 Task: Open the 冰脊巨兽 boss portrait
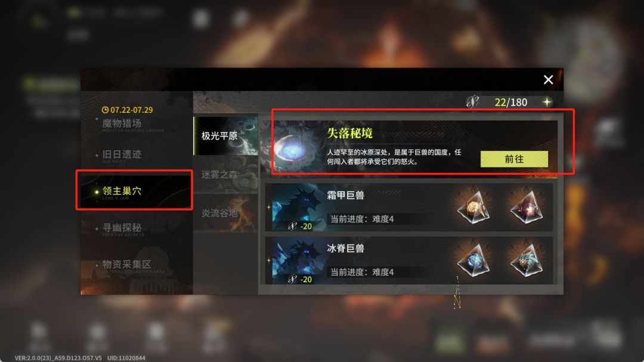298,260
